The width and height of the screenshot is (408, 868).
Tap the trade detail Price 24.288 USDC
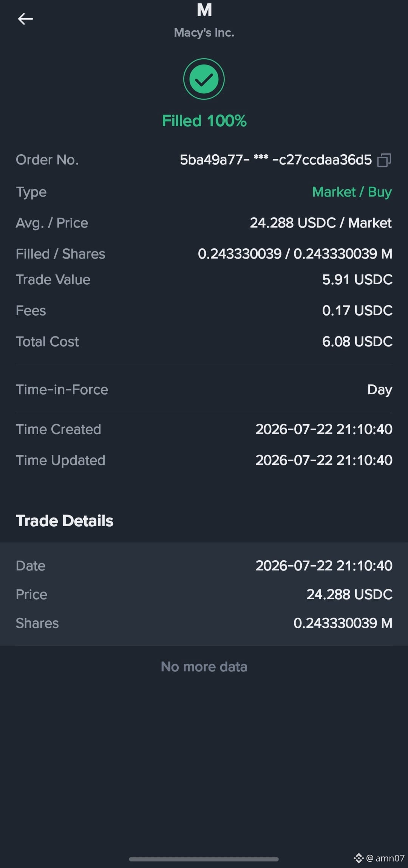[349, 595]
